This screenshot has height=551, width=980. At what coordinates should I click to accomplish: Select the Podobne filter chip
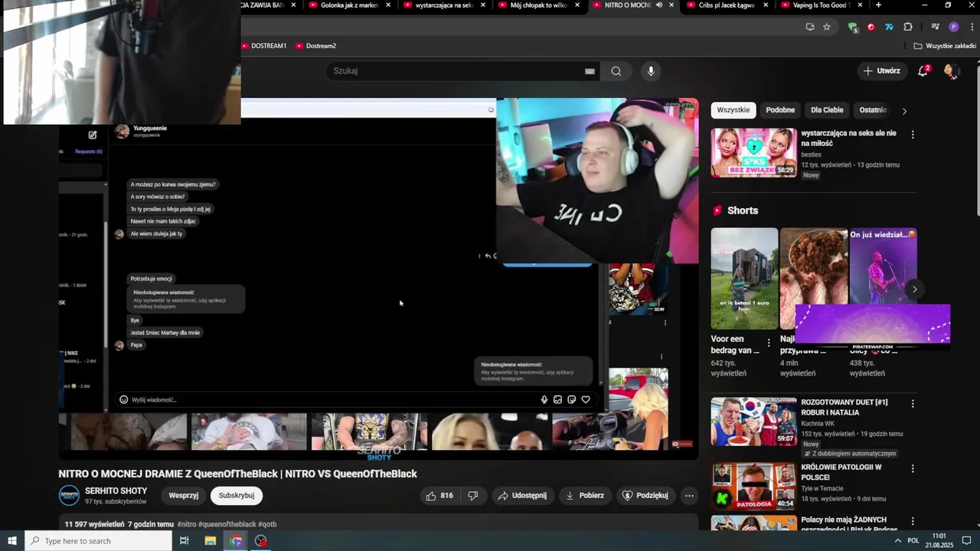coord(780,110)
